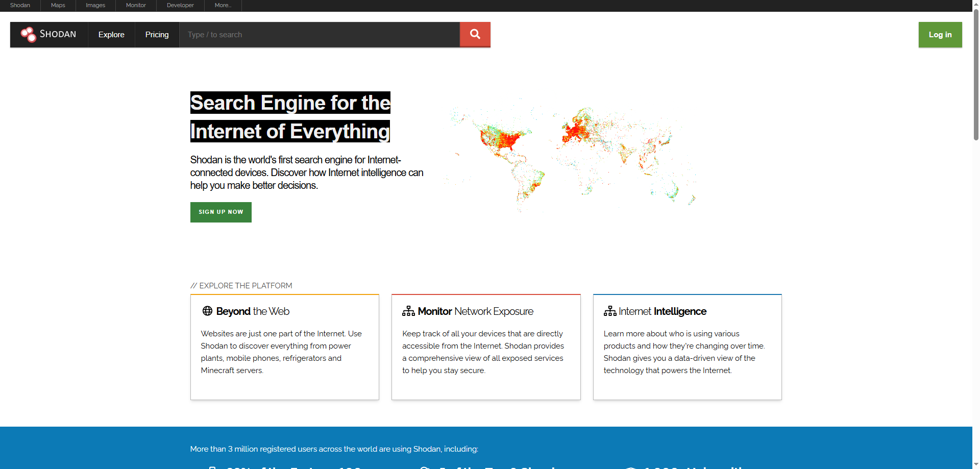Click the 'Shodan is the world's first' description
This screenshot has height=469, width=980.
coord(307,172)
